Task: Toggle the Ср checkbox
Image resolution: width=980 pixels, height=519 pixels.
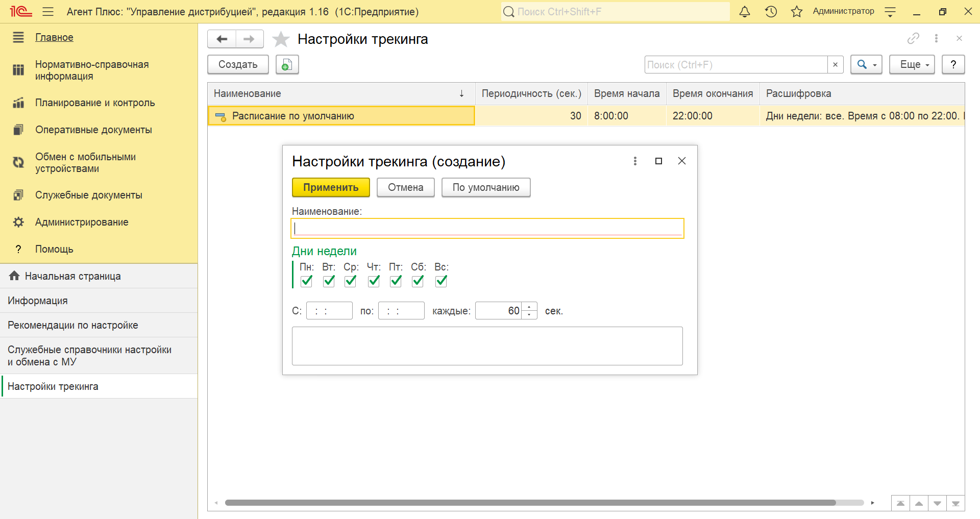Action: click(x=350, y=281)
